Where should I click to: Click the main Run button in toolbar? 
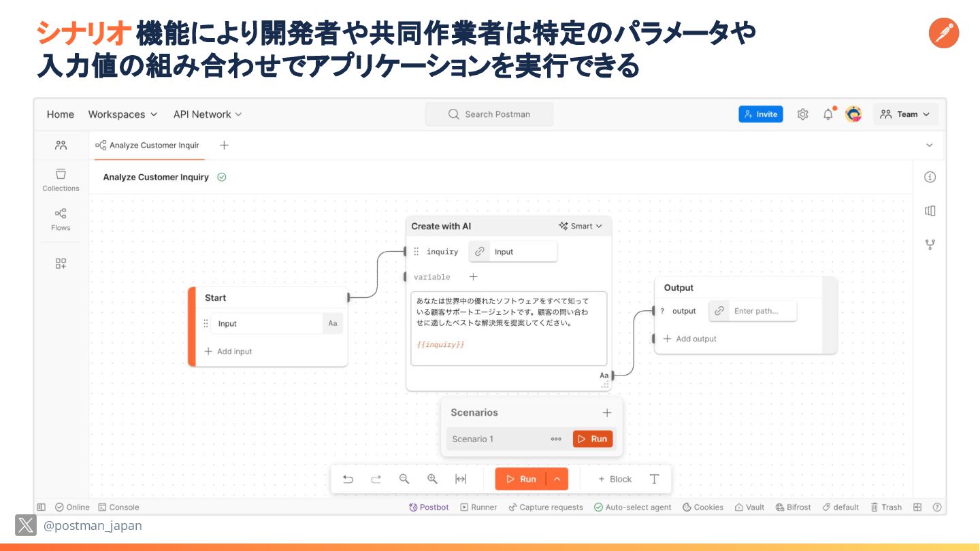[x=521, y=479]
